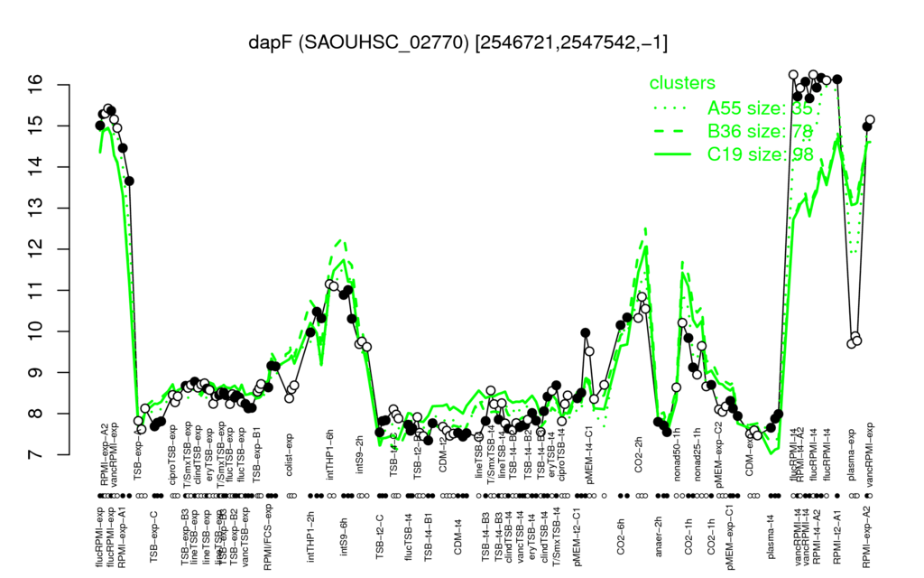Click the y-axis tick label 16
Viewport: 924px width, 578px height.
36,84
